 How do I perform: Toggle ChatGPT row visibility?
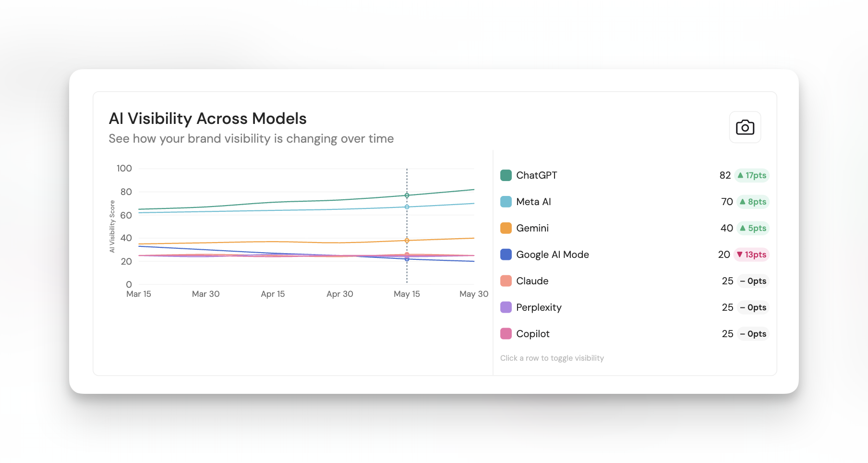[635, 175]
